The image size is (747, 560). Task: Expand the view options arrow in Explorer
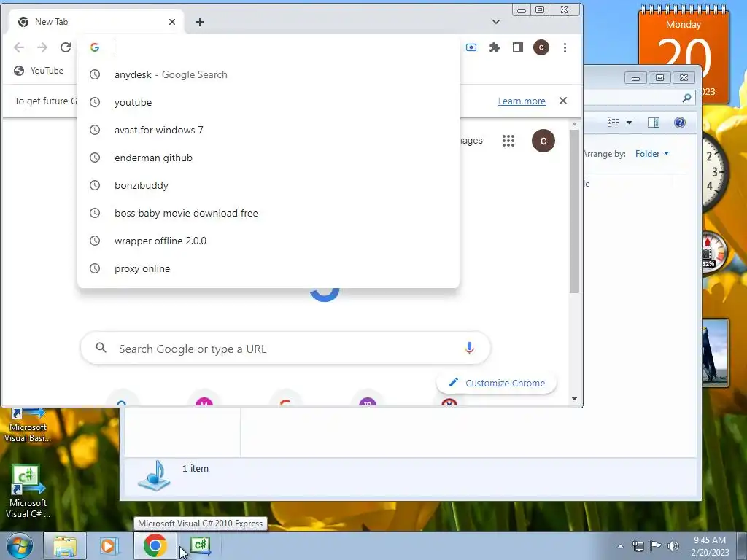pos(629,122)
